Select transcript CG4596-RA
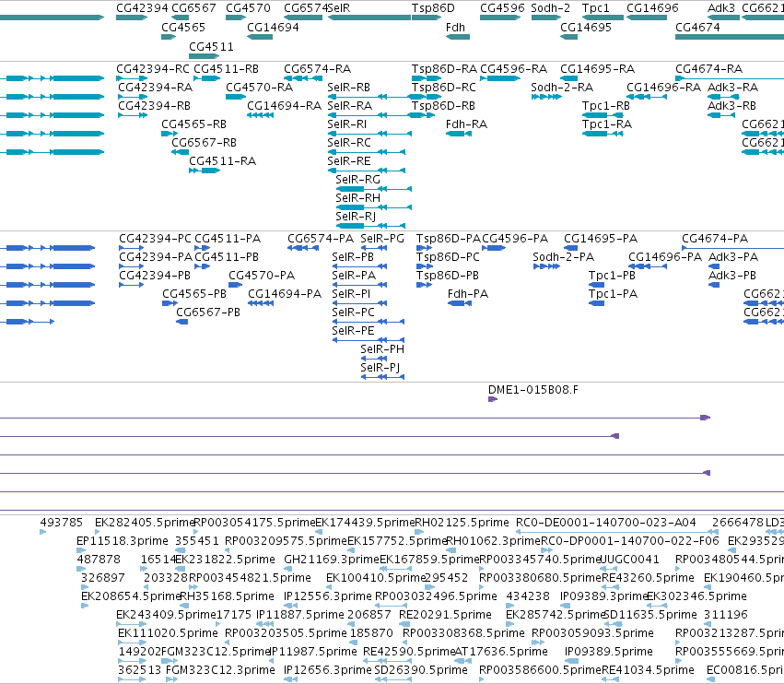Screen dimensions: 784x684 coord(513,68)
